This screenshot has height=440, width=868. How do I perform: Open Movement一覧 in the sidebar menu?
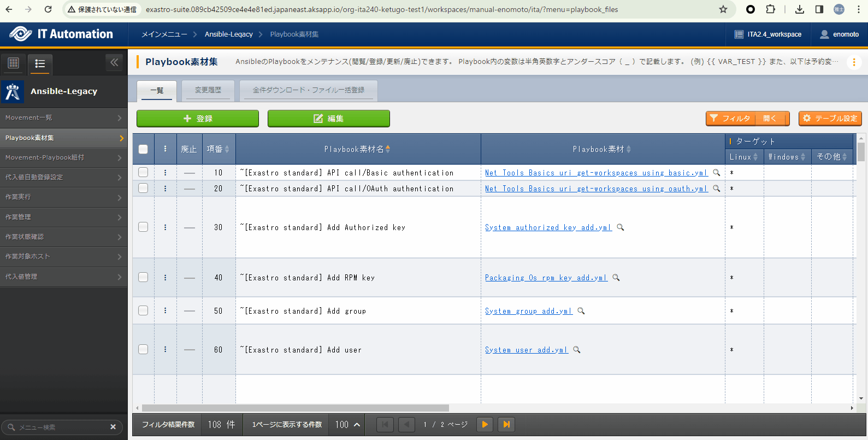pos(63,118)
